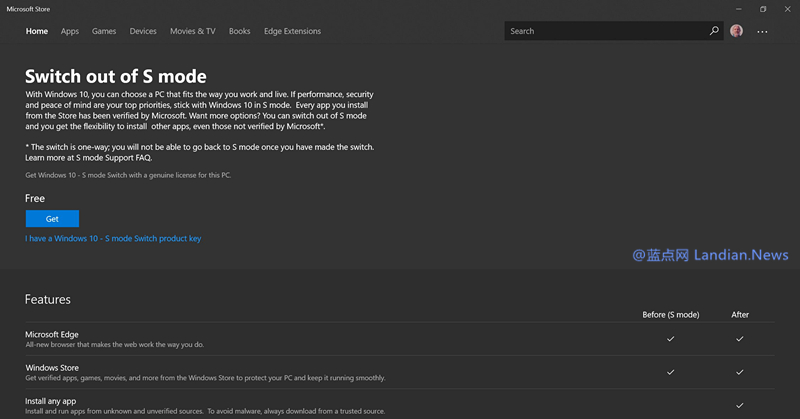Click Windows Store checkmark in Before column

pos(670,372)
